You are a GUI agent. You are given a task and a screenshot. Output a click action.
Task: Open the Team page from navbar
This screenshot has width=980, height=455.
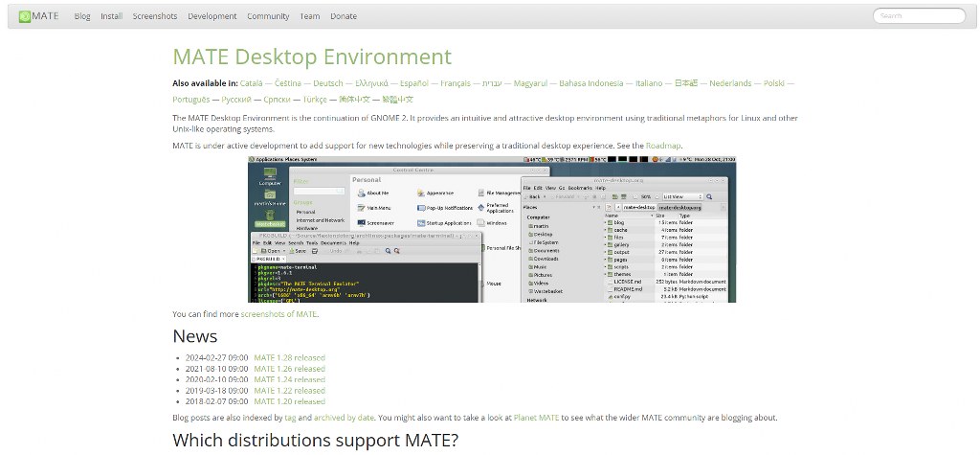pyautogui.click(x=310, y=16)
